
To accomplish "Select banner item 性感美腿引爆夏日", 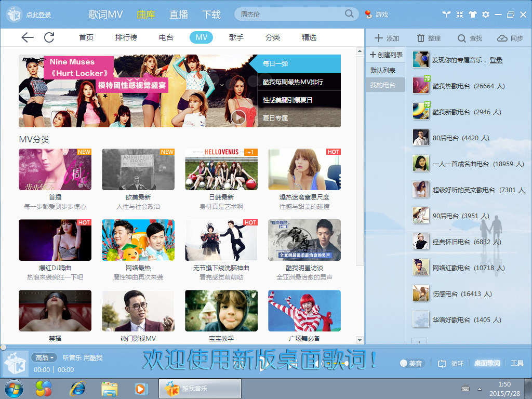I will (299, 100).
